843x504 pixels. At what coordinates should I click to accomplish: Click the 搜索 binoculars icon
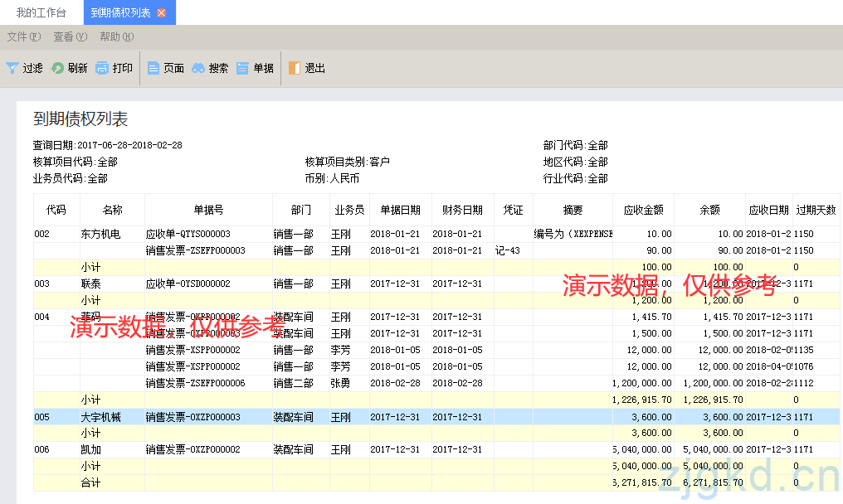coord(198,68)
